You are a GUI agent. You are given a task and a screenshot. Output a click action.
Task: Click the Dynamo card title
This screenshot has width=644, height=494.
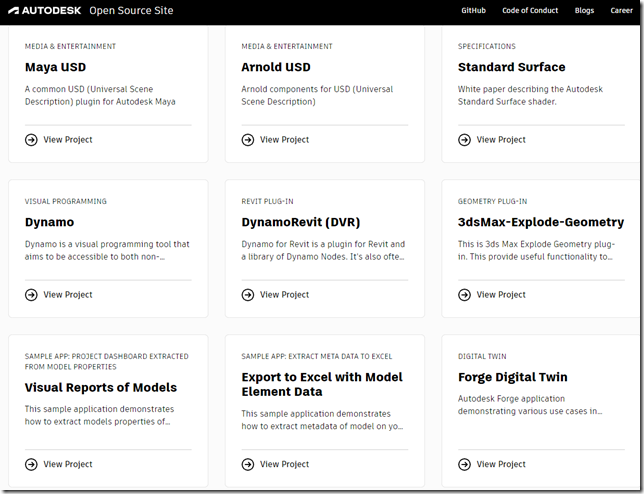[49, 222]
